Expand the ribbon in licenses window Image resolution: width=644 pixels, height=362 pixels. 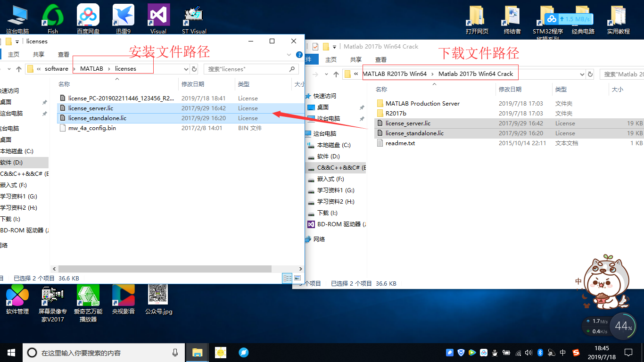pos(289,55)
